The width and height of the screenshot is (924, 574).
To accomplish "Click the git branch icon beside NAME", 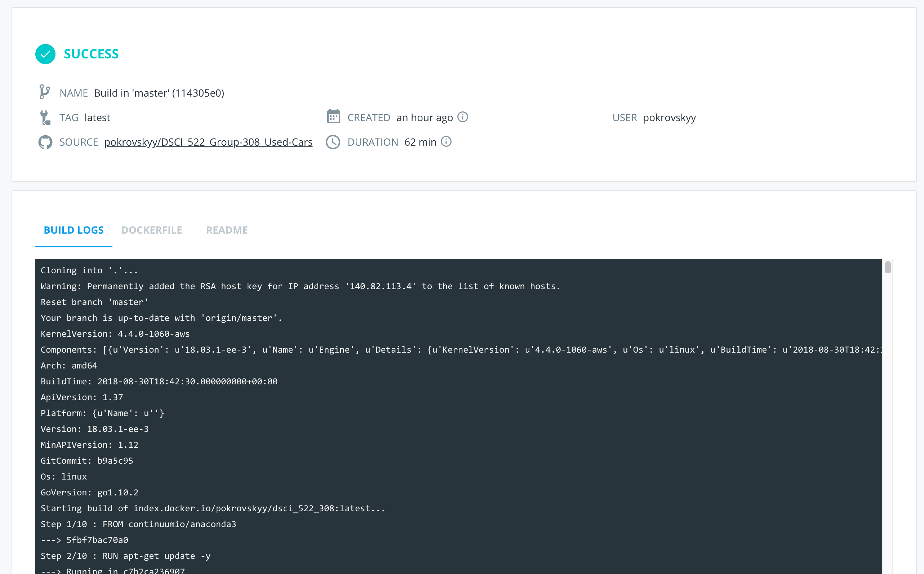I will click(45, 92).
